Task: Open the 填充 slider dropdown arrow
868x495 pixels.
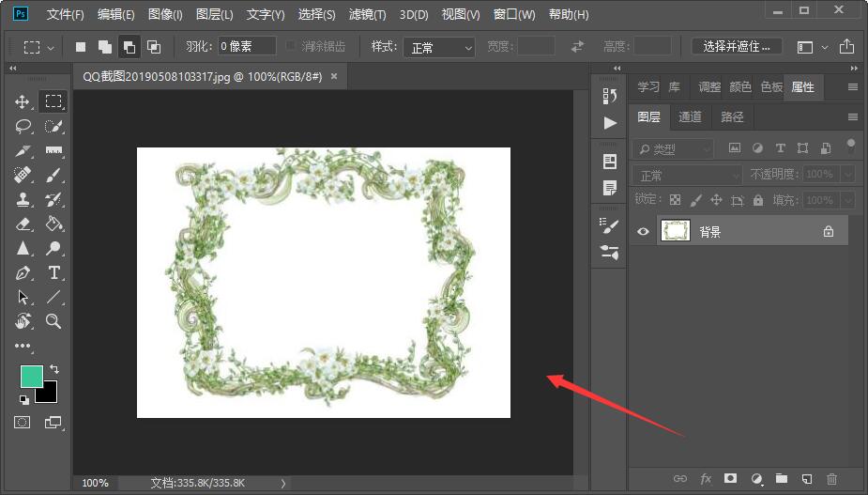Action: click(x=847, y=199)
